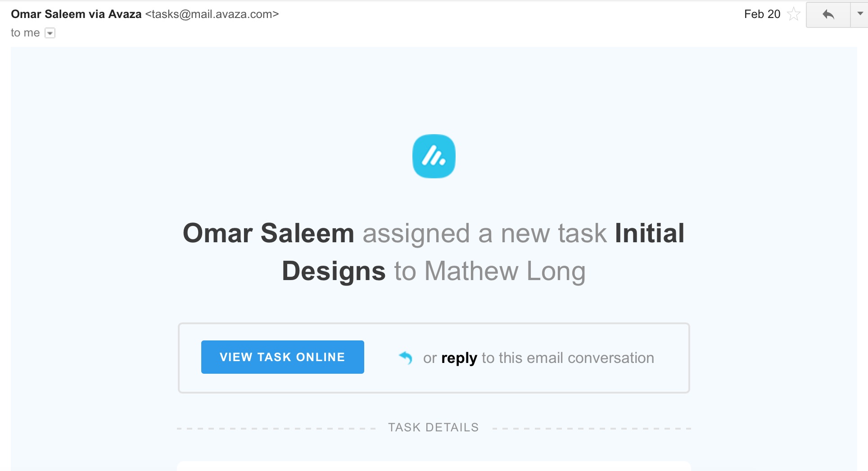
Task: Click "to this email conversation" text
Action: tap(567, 358)
